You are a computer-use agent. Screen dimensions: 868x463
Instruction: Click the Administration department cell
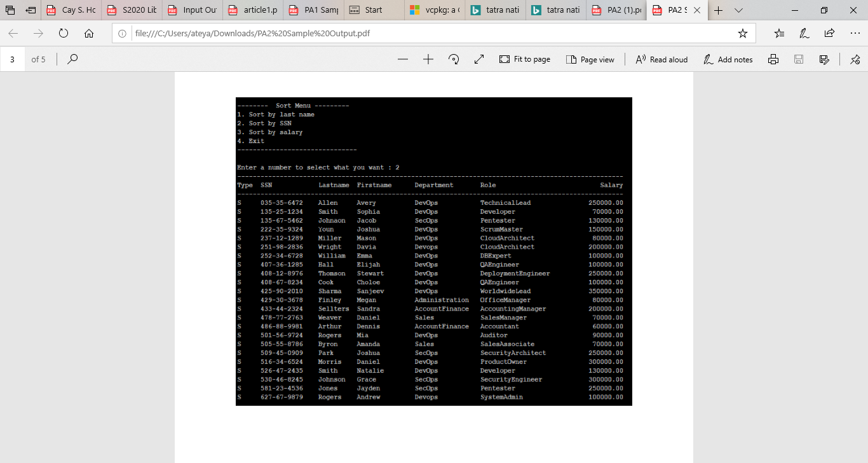(442, 300)
